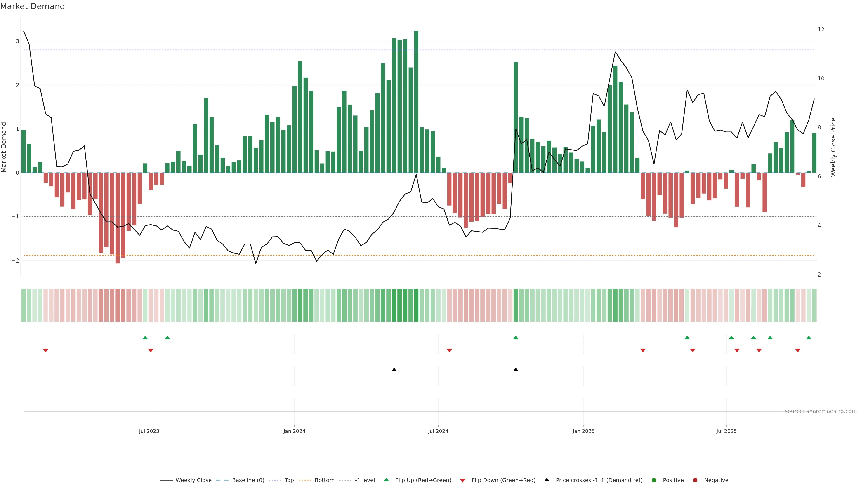Click the Market Demand chart title
868x488 pixels.
click(32, 6)
